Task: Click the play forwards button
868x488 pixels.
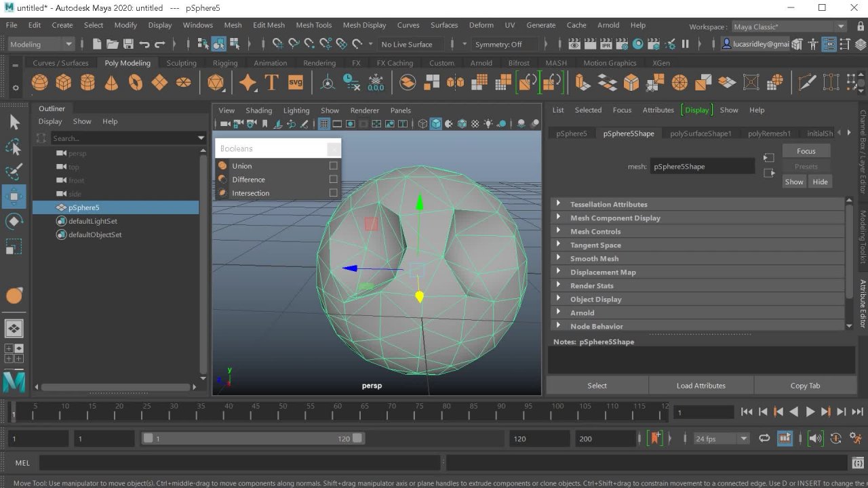Action: [810, 411]
